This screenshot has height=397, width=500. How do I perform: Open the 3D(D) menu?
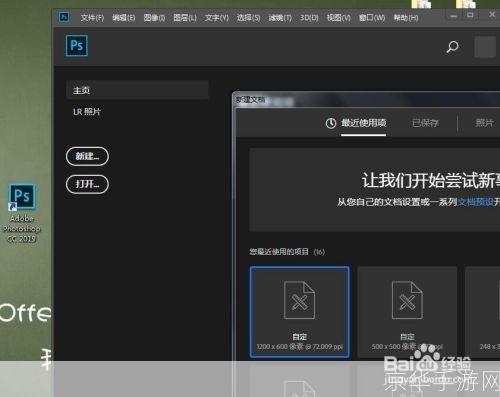309,18
